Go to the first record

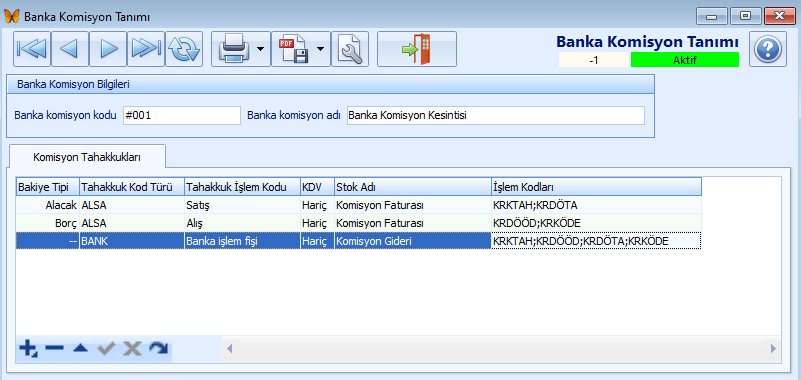(32, 49)
